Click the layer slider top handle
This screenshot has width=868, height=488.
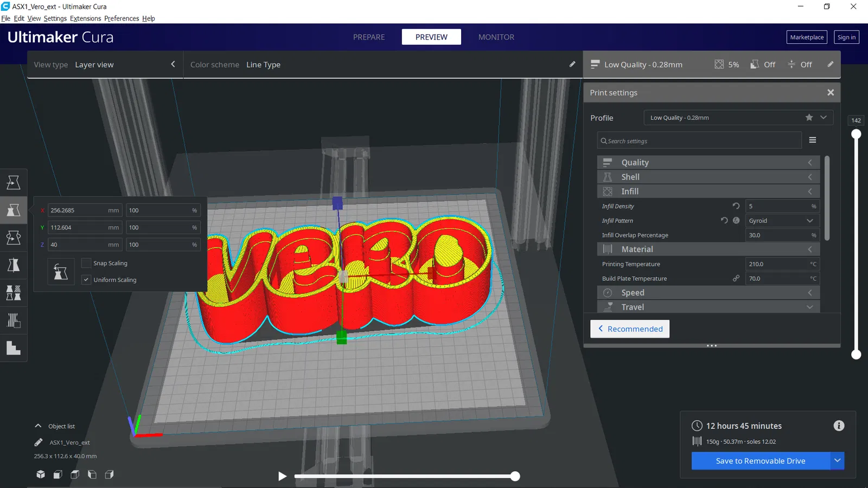coord(856,134)
